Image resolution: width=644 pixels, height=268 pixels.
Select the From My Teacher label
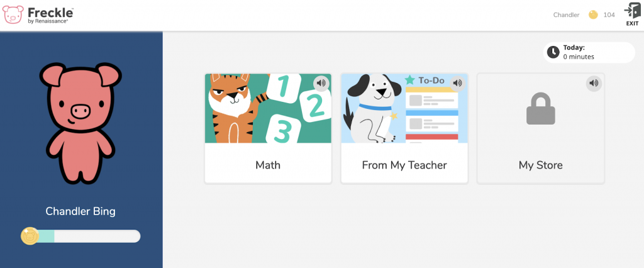click(x=404, y=165)
